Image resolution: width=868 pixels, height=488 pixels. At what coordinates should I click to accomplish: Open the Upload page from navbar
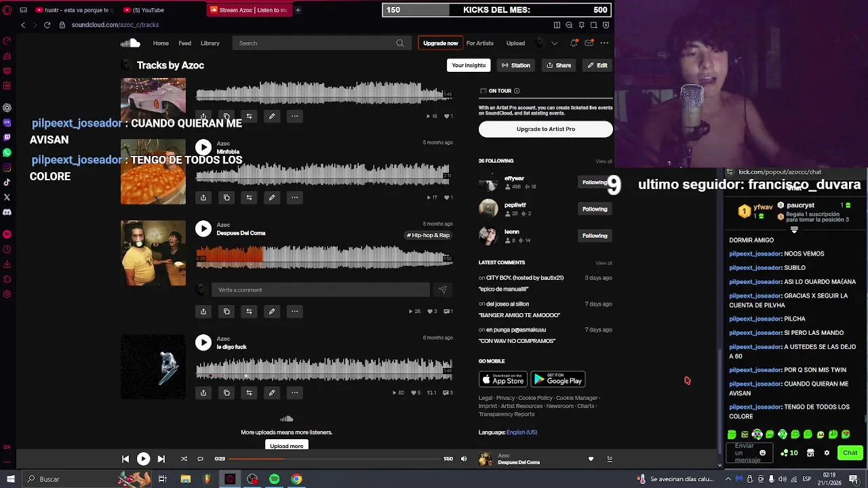[515, 43]
